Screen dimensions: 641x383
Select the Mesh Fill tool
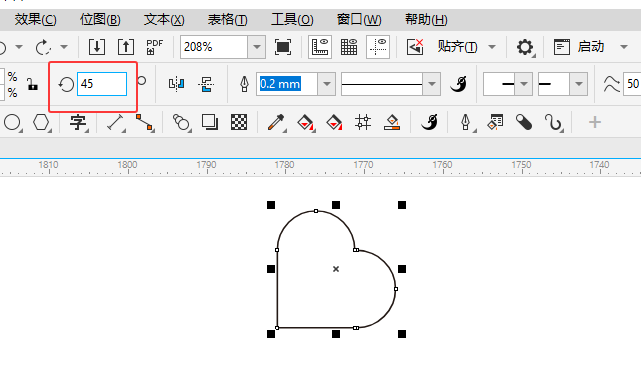pos(363,122)
